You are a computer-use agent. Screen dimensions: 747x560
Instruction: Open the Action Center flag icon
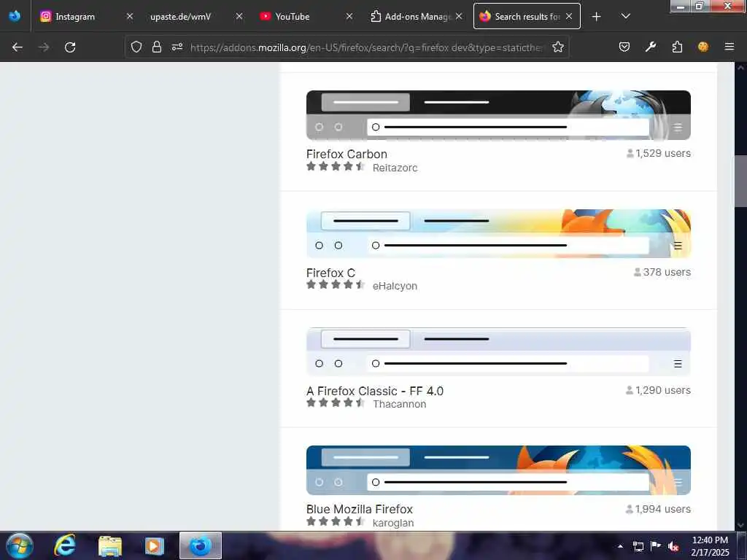656,546
